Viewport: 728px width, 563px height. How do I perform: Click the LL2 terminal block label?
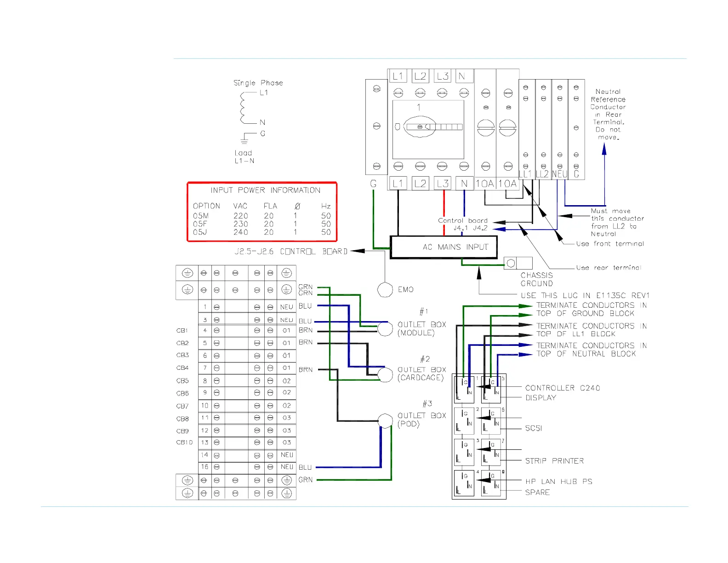[542, 174]
